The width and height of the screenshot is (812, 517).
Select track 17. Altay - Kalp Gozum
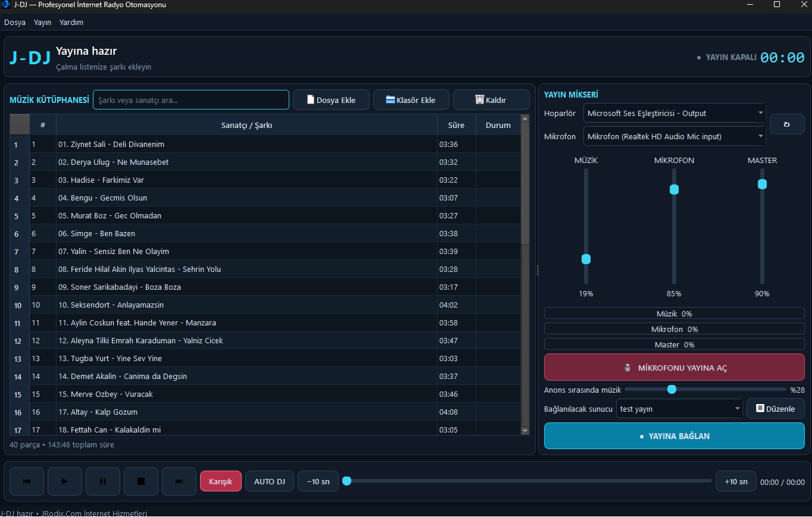pos(246,412)
